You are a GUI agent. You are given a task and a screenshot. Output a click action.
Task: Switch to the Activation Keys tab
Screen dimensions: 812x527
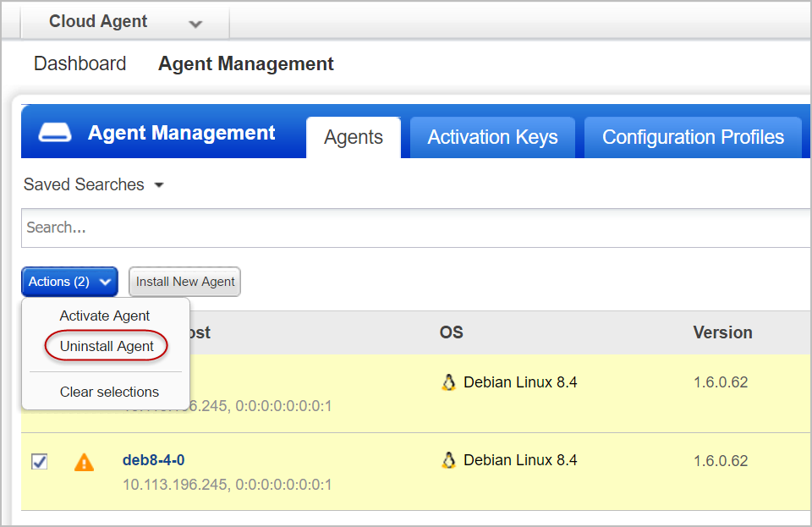click(492, 136)
